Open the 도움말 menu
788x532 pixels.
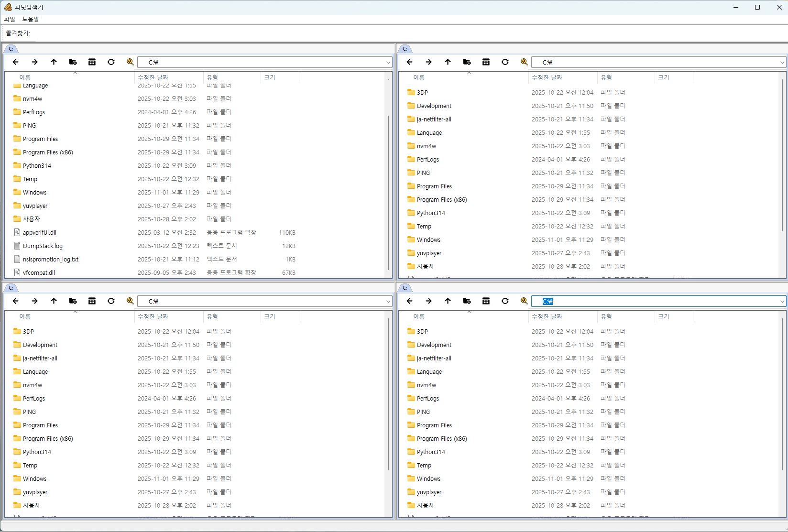click(31, 19)
